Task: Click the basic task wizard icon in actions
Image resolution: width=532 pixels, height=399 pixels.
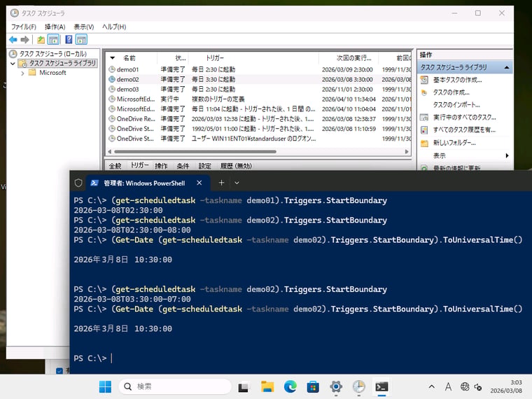Action: (424, 80)
